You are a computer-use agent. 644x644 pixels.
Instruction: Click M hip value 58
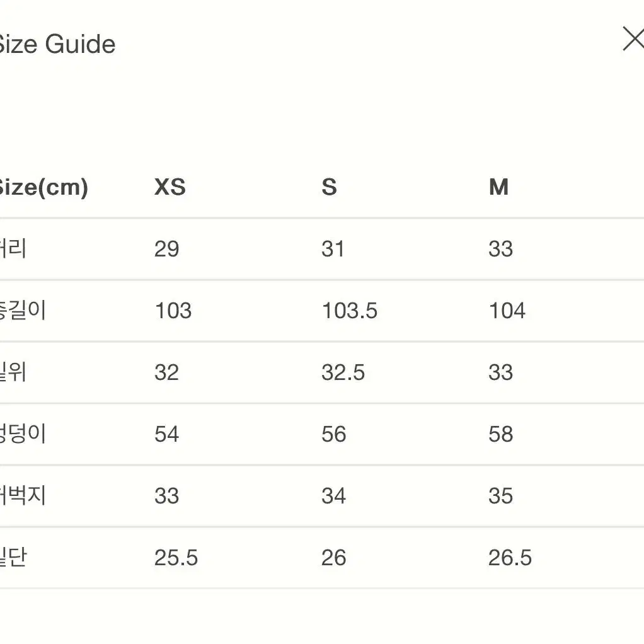(x=501, y=434)
